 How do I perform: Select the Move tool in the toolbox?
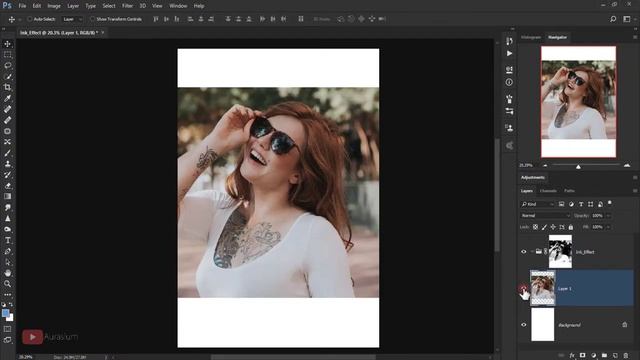pos(7,44)
